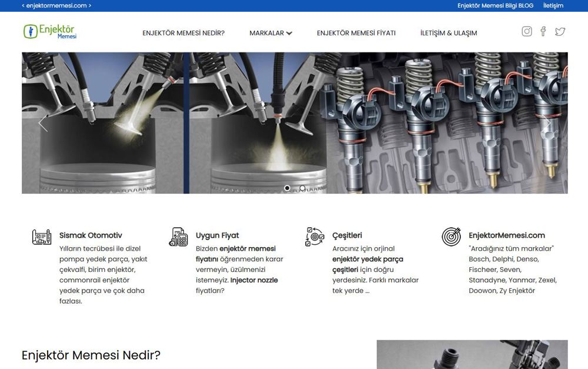The height and width of the screenshot is (369, 588).
Task: Select the second carousel slide dot
Action: (302, 188)
